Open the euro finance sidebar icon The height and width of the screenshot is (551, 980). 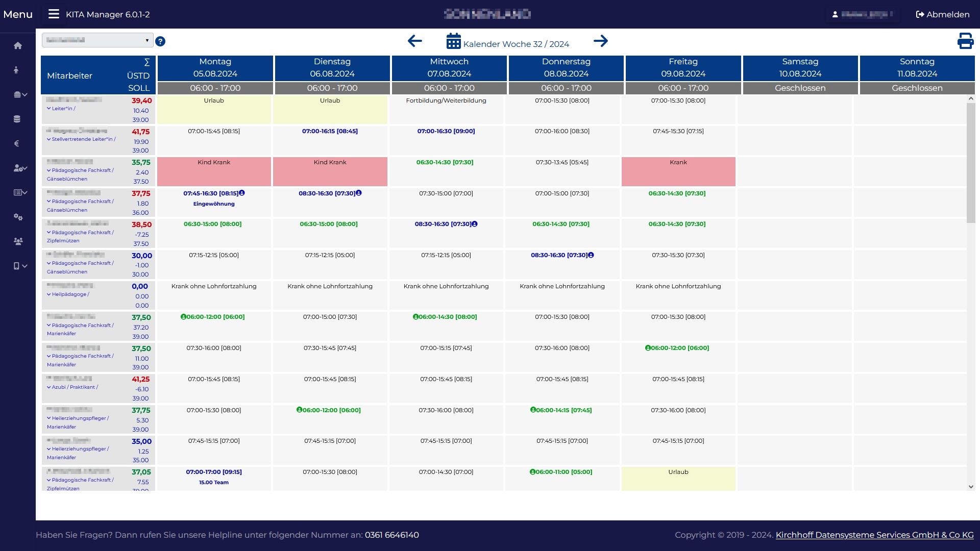[x=16, y=143]
